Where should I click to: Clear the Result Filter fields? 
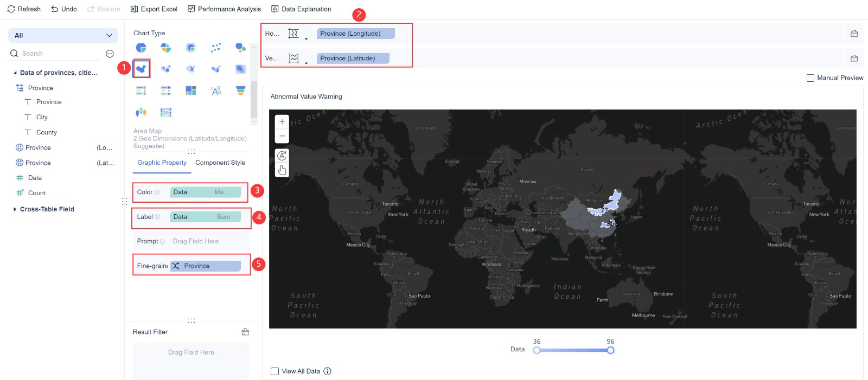tap(245, 332)
